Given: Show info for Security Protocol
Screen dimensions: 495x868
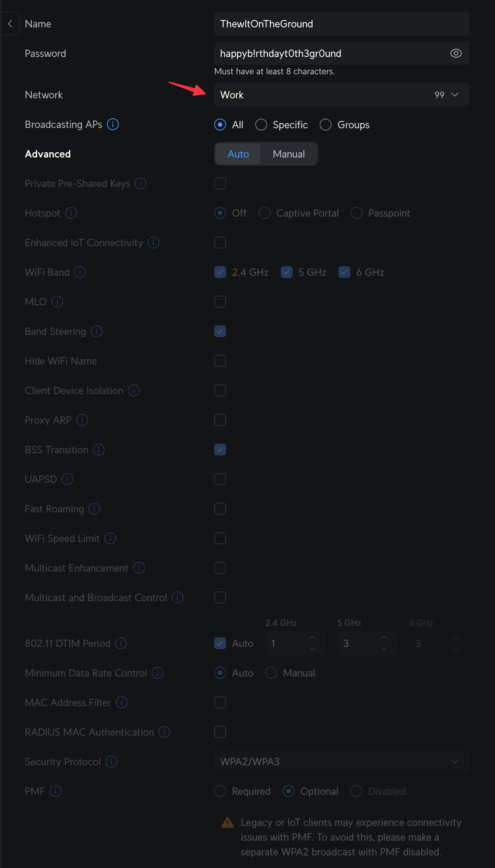Looking at the screenshot, I should pos(111,762).
